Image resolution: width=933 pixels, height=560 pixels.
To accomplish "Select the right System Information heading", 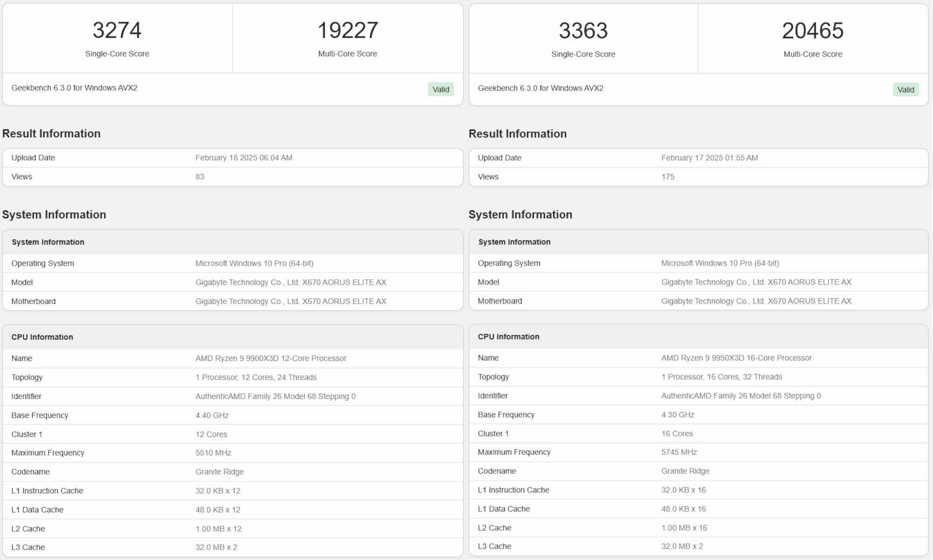I will pos(521,214).
